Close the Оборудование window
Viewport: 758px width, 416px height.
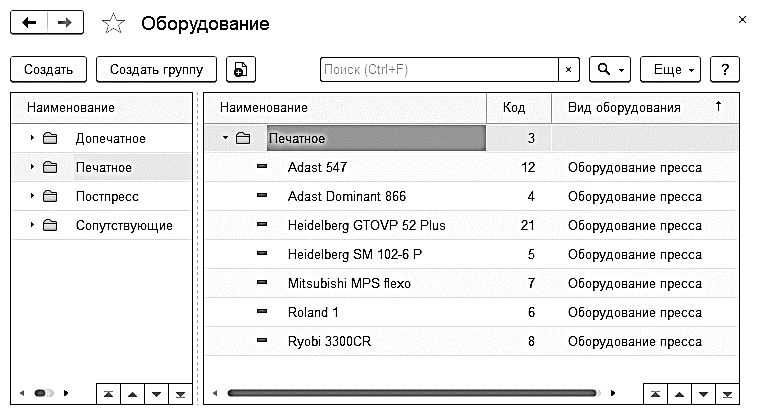pyautogui.click(x=741, y=19)
